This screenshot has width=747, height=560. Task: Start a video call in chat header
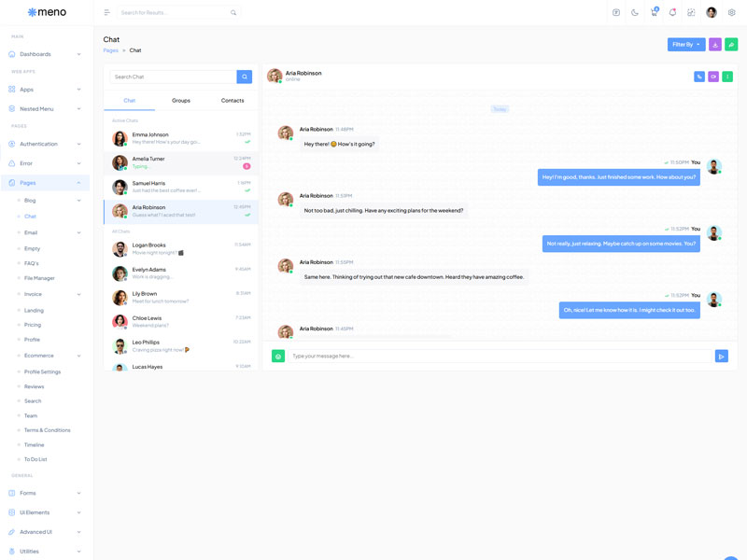[713, 77]
